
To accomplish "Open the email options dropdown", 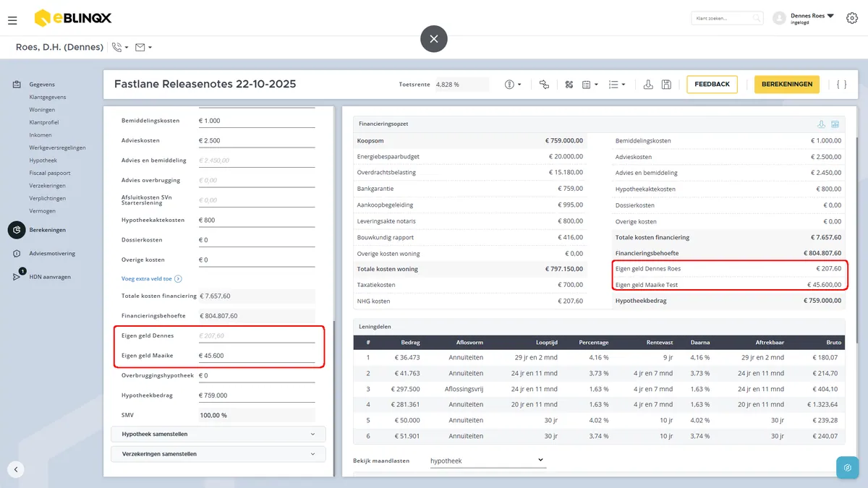I will (143, 48).
